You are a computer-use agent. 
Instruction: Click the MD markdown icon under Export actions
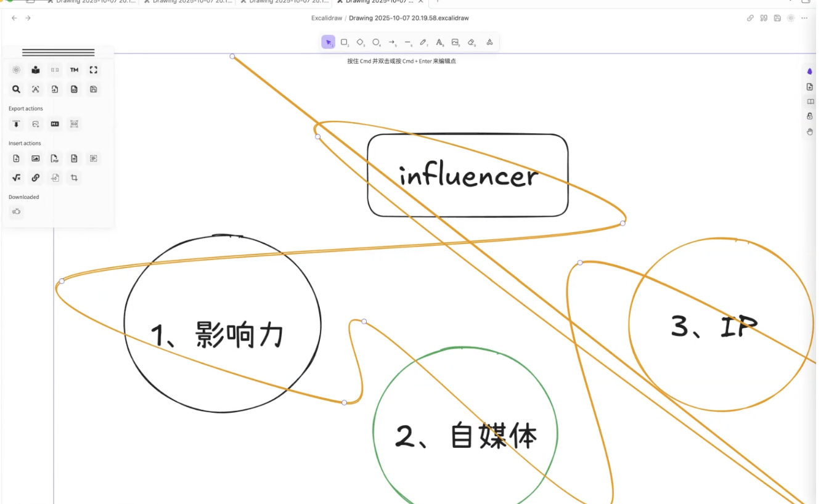[55, 124]
